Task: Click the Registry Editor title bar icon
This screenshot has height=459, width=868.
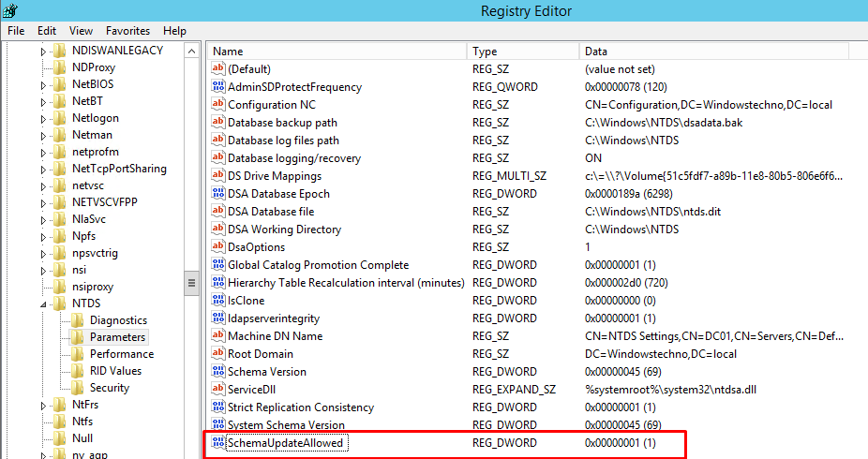Action: click(x=10, y=10)
